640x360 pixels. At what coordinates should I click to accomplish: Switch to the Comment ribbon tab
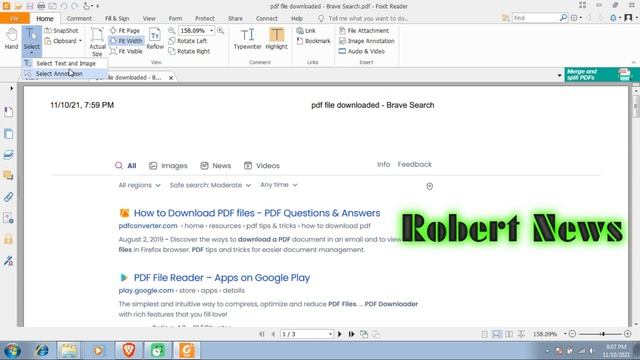tap(79, 18)
